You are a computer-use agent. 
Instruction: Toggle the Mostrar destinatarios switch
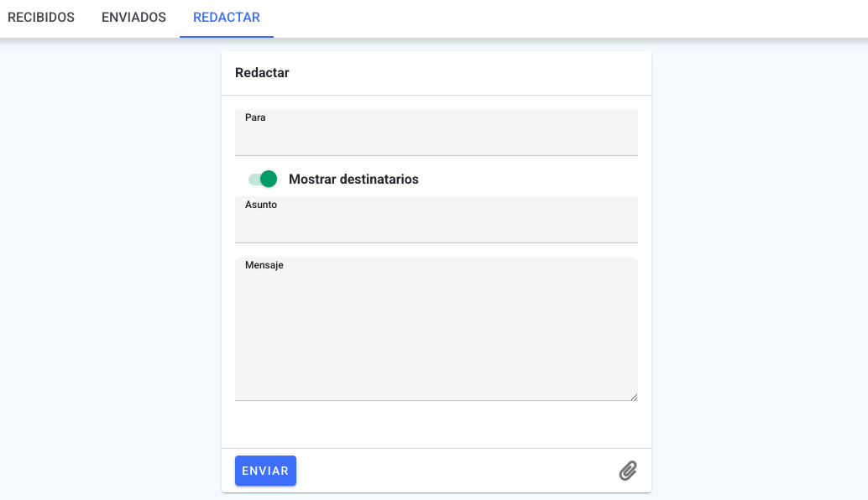tap(263, 179)
